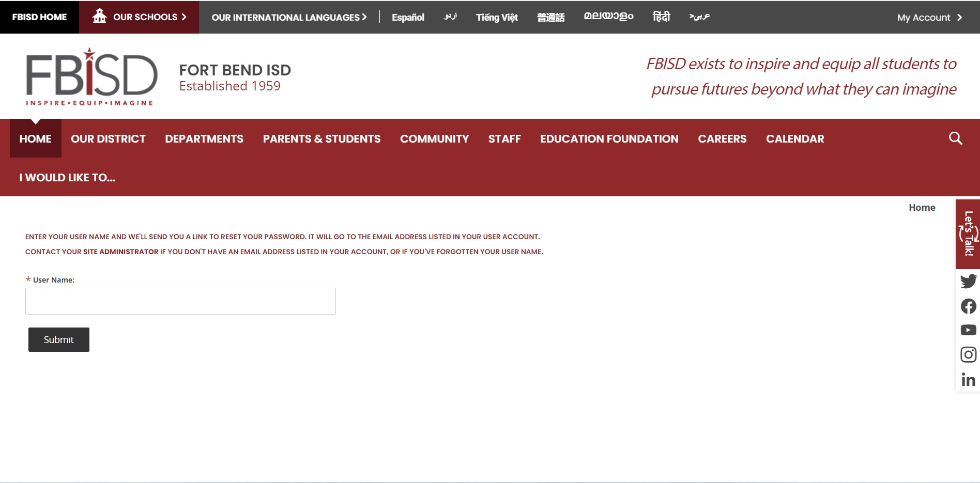Expand the Our Schools menu
The image size is (980, 483).
point(139,17)
